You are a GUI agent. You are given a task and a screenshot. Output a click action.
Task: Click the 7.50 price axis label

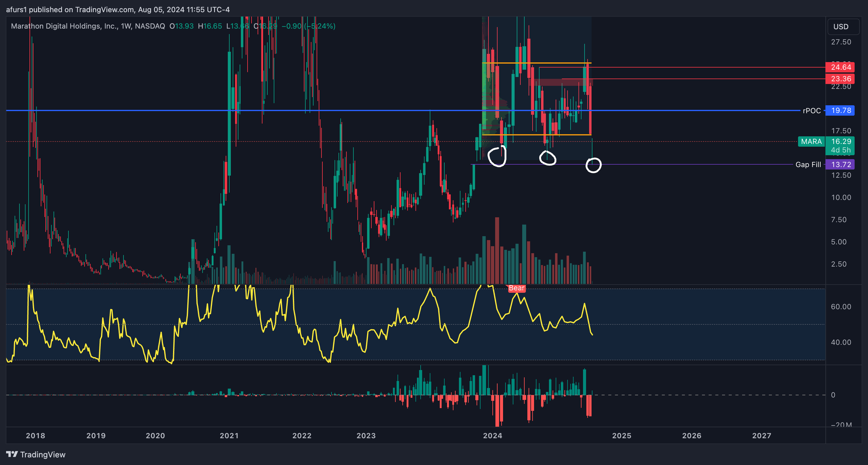[x=839, y=220]
